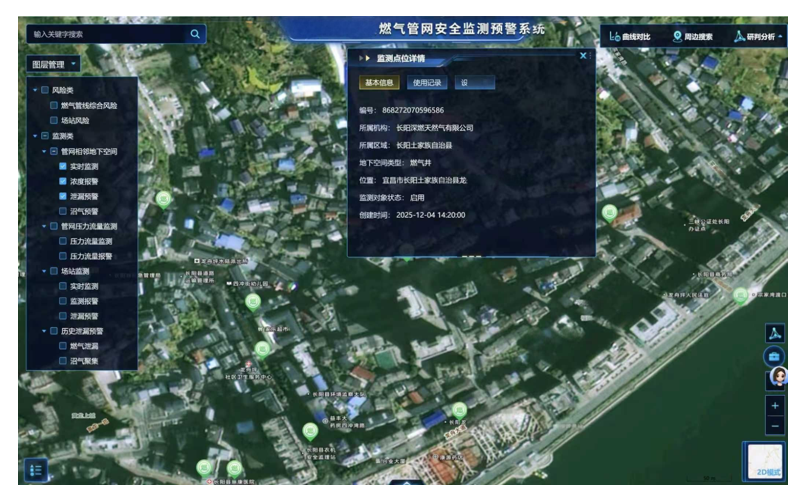Collapse 管网压力流量监测 tree node
Image resolution: width=802 pixels, height=497 pixels.
coord(44,226)
